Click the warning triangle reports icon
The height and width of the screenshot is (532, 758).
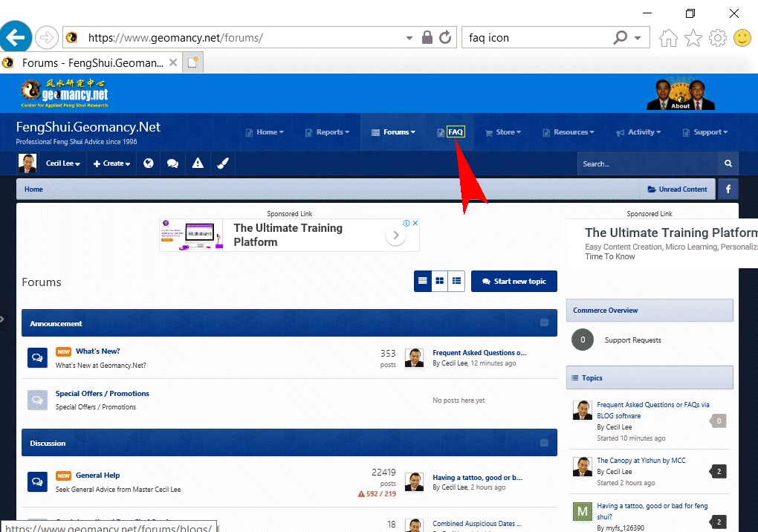coord(198,163)
